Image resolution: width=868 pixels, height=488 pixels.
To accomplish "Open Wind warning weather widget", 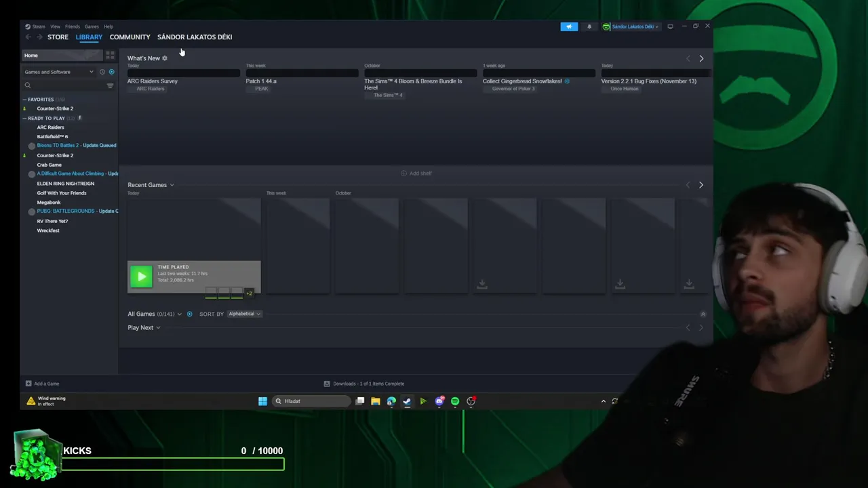I will 46,401.
